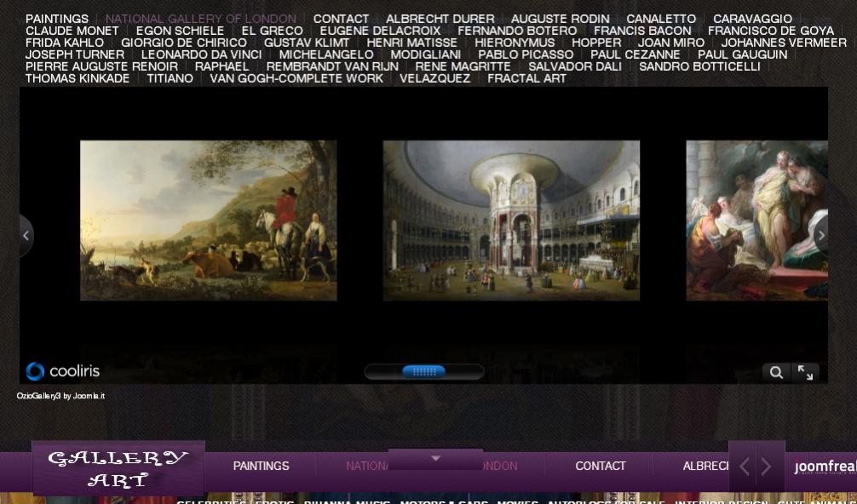This screenshot has height=504, width=857.
Task: Open Hieronymus gallery link
Action: (x=515, y=43)
